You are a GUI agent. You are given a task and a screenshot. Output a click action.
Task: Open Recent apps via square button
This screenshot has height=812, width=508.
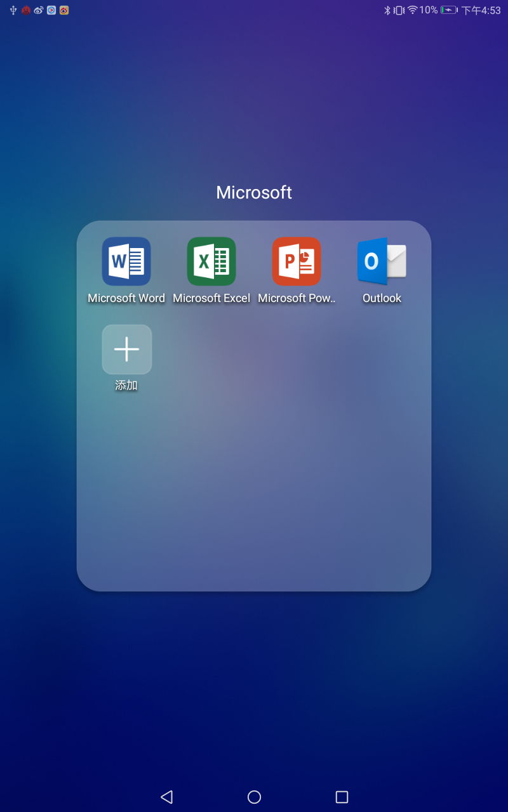(x=342, y=797)
